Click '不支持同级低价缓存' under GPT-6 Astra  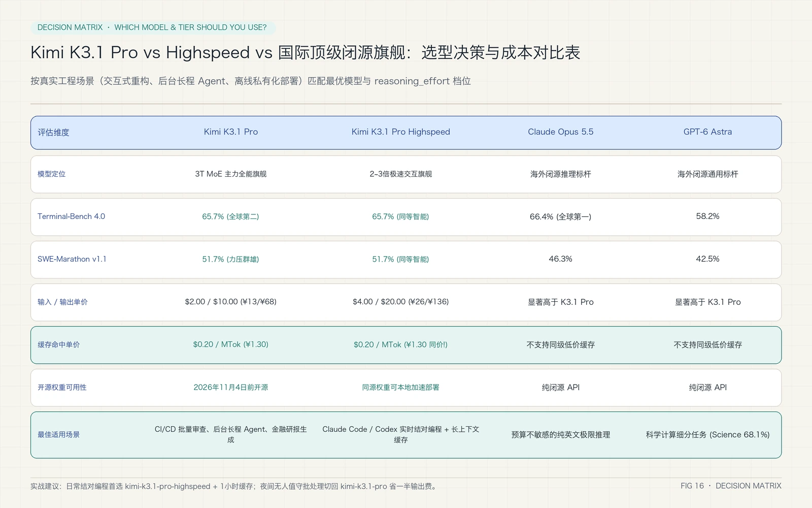click(708, 345)
